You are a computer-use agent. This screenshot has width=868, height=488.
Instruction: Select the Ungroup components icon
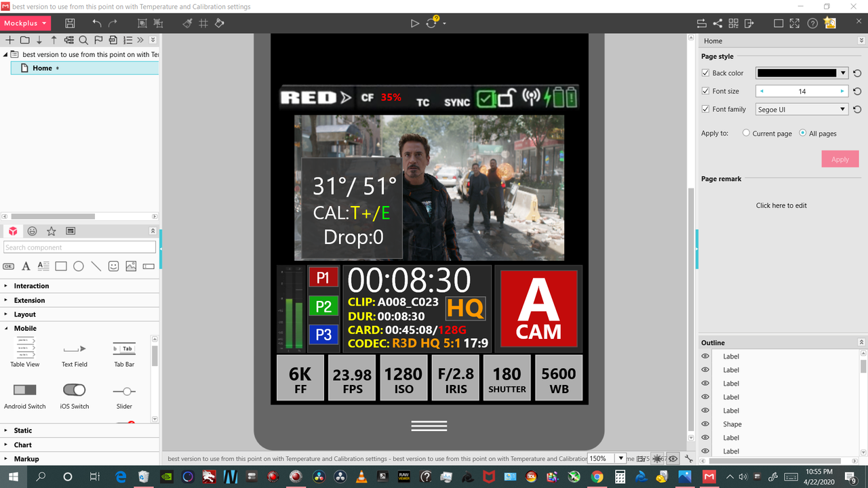click(159, 23)
